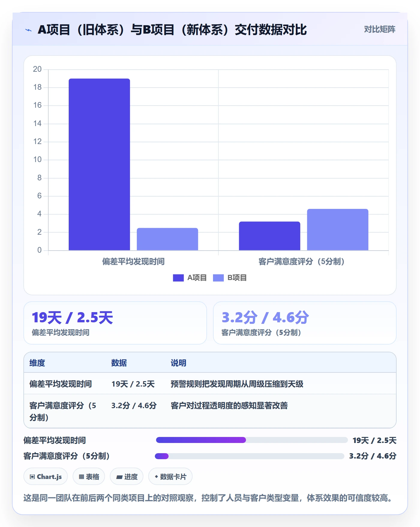This screenshot has height=527, width=420.
Task: Click the chart title A项目（旧体系）与B项目（新体系）交付数据对比
Action: coord(172,30)
